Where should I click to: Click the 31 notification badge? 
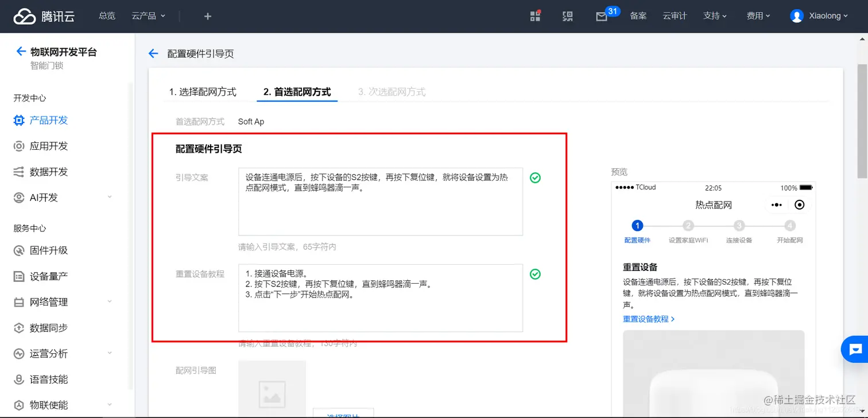pyautogui.click(x=613, y=11)
